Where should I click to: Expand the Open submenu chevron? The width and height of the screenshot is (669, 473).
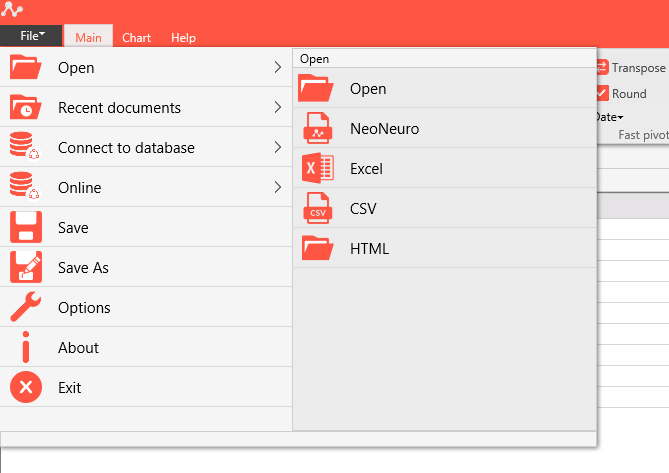tap(278, 67)
